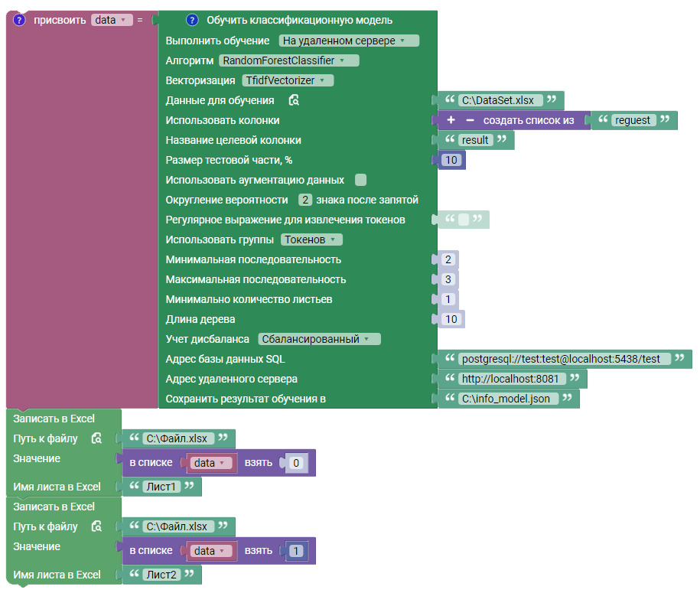Browse file path in the Лист2 Excel block
700x593 pixels.
click(96, 526)
